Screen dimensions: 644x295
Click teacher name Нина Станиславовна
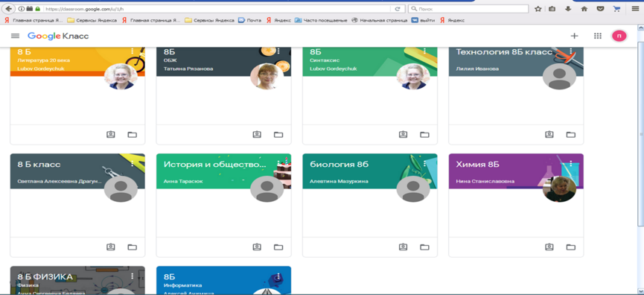485,181
